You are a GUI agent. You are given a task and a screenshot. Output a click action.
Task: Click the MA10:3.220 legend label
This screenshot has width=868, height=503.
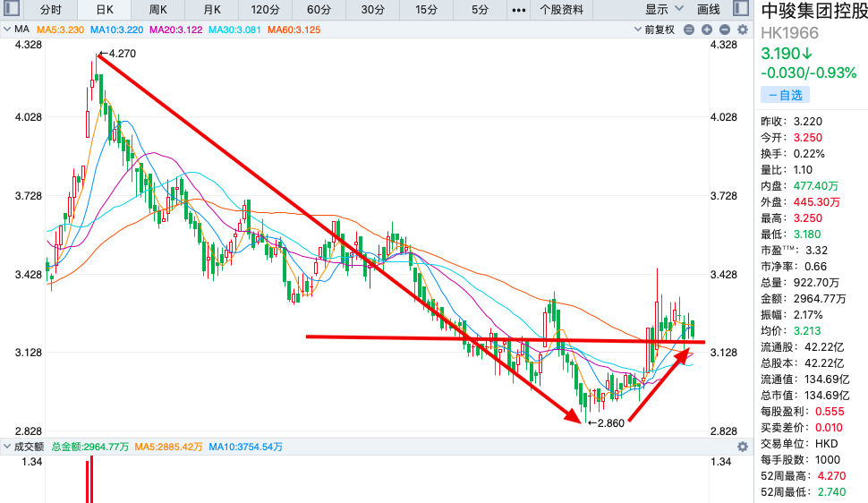(117, 30)
